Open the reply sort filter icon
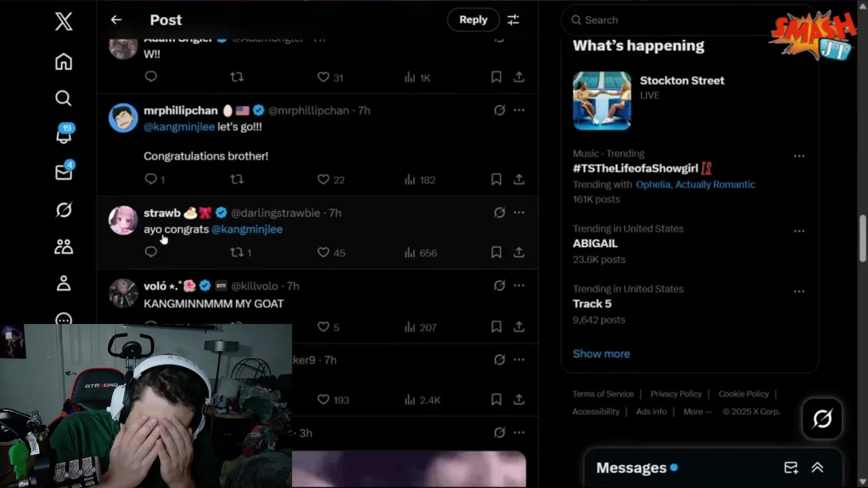Viewport: 868px width, 488px height. [x=513, y=20]
